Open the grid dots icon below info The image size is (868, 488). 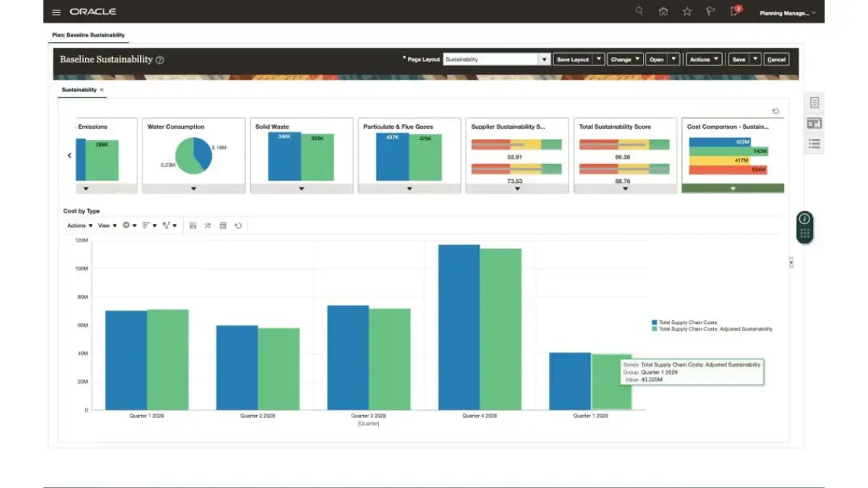[804, 234]
